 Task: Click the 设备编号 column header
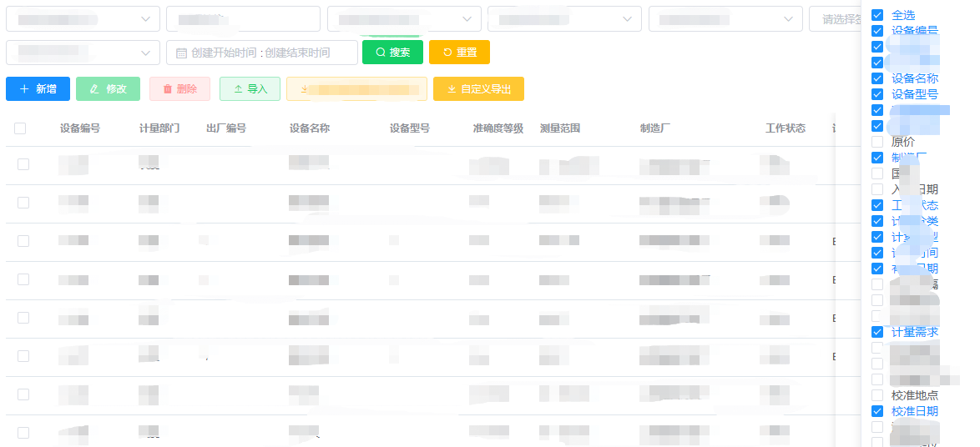[80, 128]
